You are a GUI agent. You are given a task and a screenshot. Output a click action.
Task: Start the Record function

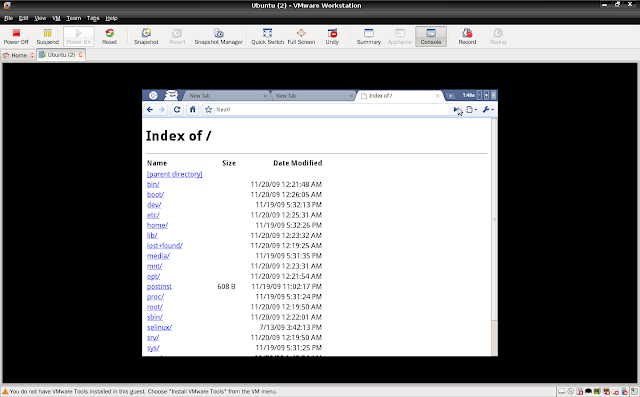(467, 36)
